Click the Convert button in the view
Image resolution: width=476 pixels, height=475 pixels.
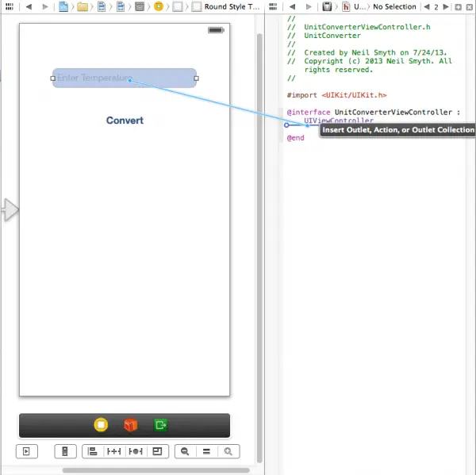tap(125, 121)
